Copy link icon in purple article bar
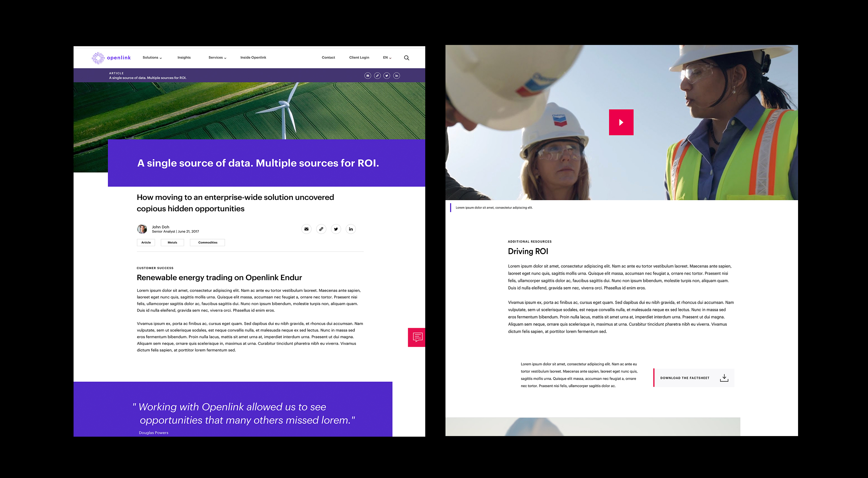Viewport: 868px width, 478px height. click(377, 76)
